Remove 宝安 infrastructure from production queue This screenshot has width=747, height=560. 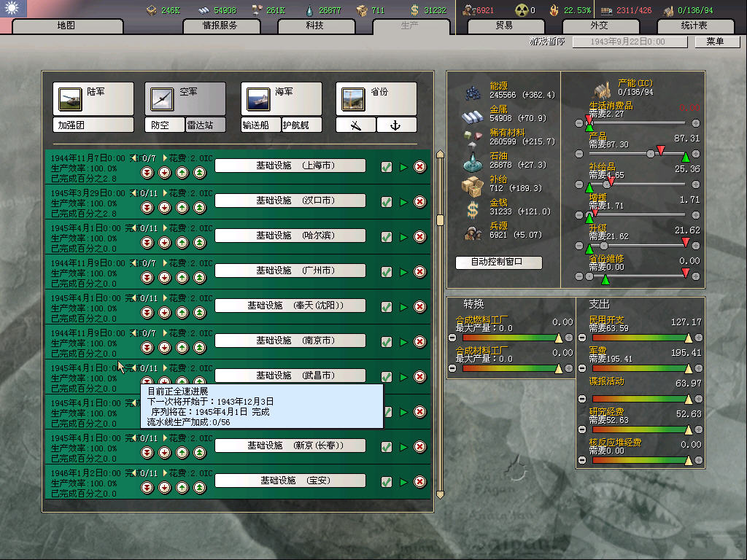coord(420,482)
